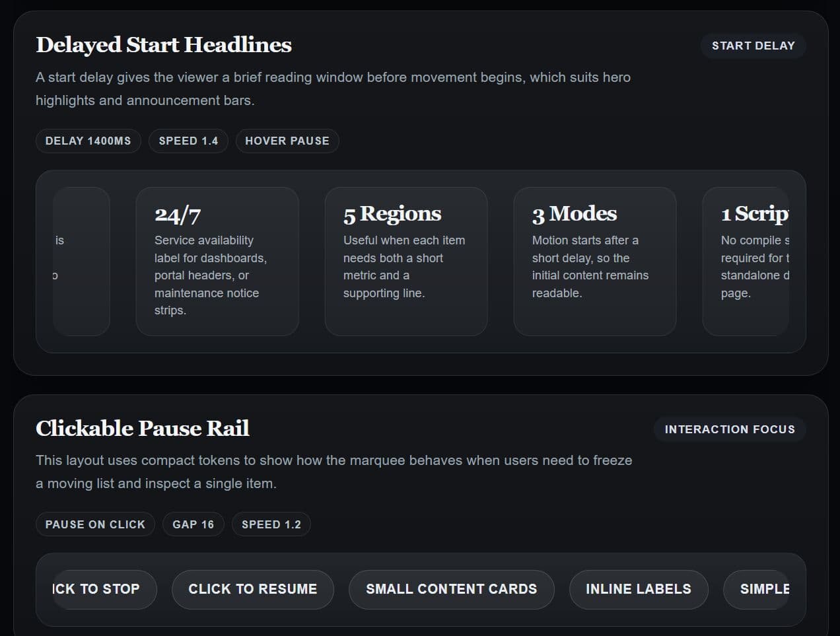Select the 3 Modes card
This screenshot has height=636, width=840.
click(594, 261)
